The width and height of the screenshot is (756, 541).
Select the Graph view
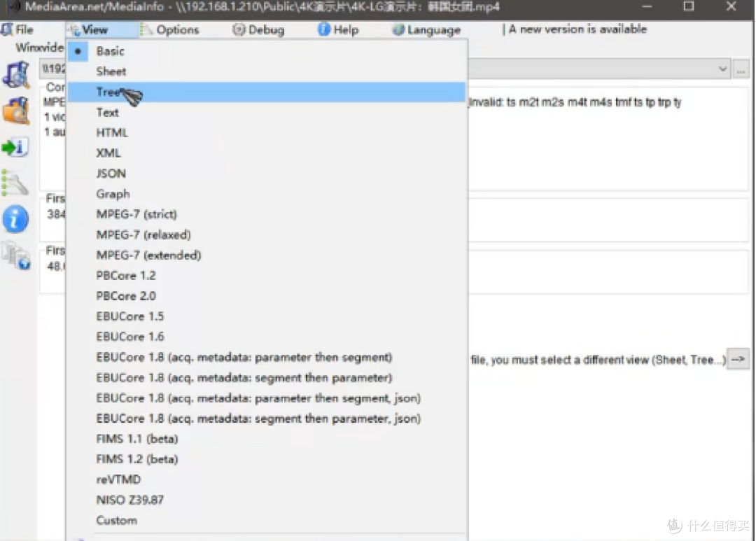[x=266, y=194]
